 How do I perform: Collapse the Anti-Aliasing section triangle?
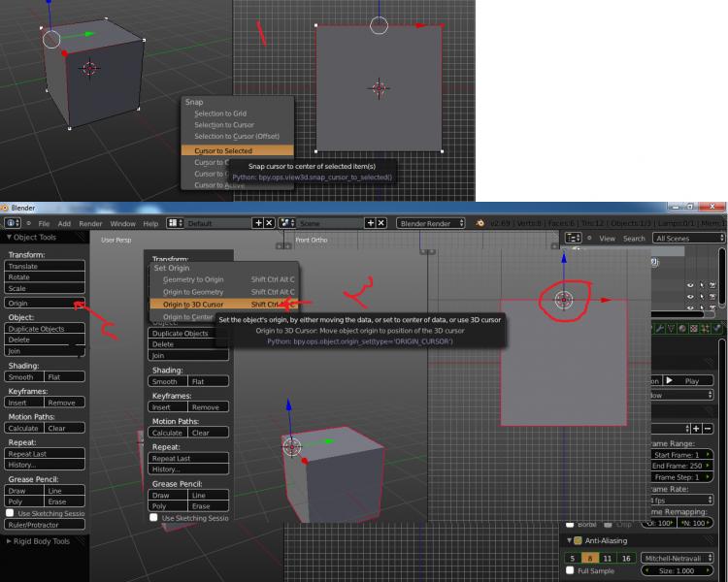click(x=569, y=540)
